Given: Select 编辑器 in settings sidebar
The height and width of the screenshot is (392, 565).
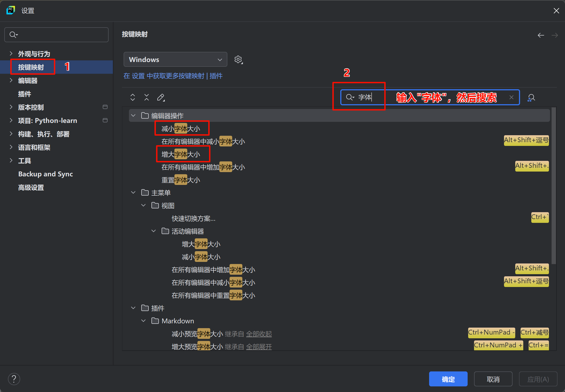Looking at the screenshot, I should (x=28, y=80).
